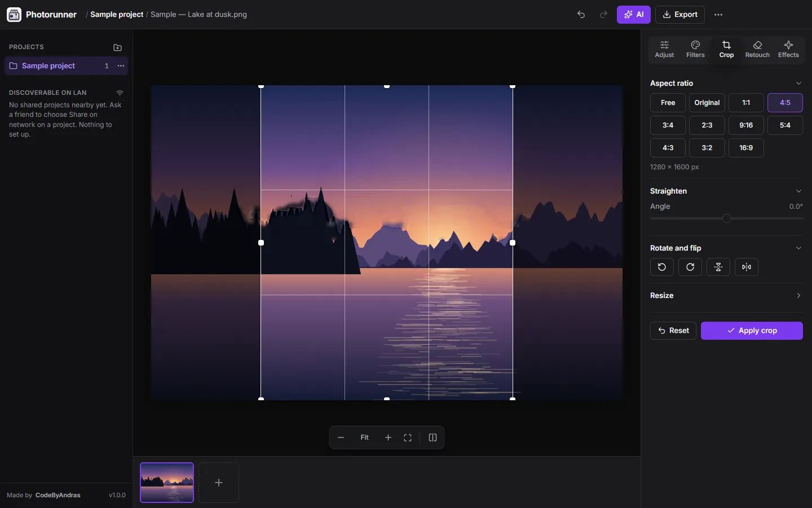Open Sample project options menu

coord(121,66)
